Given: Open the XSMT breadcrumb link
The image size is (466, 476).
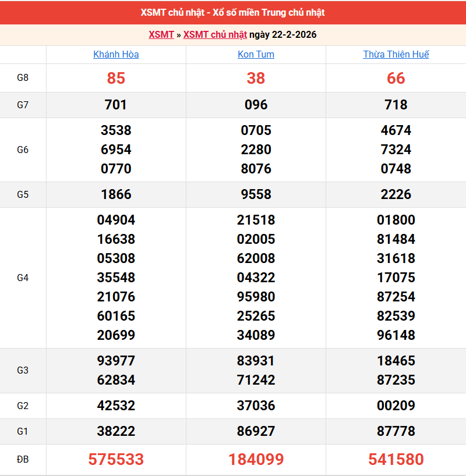Looking at the screenshot, I should 161,35.
